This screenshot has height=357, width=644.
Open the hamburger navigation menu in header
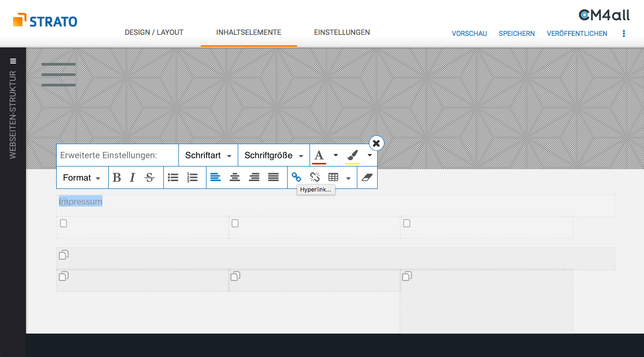pyautogui.click(x=58, y=74)
